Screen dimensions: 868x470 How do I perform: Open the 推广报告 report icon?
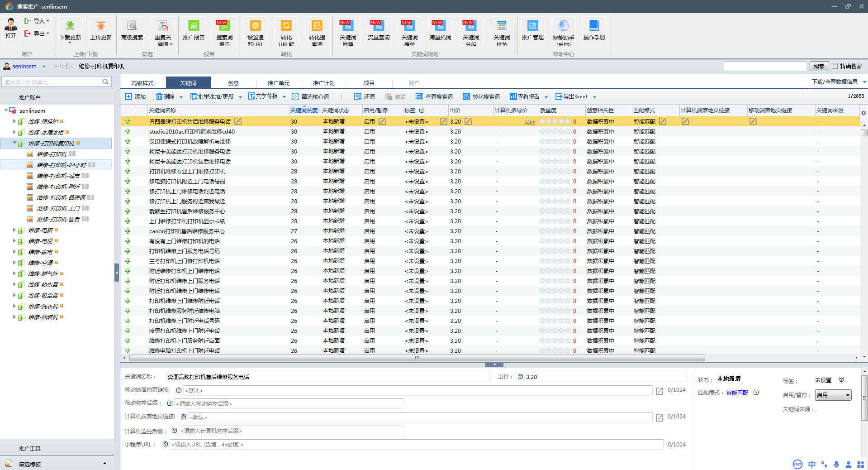(x=194, y=26)
